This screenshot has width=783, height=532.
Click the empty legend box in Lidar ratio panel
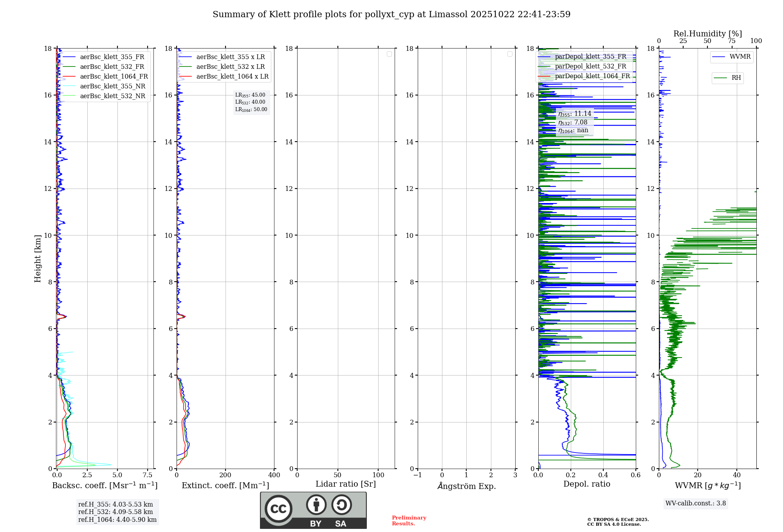pyautogui.click(x=389, y=54)
